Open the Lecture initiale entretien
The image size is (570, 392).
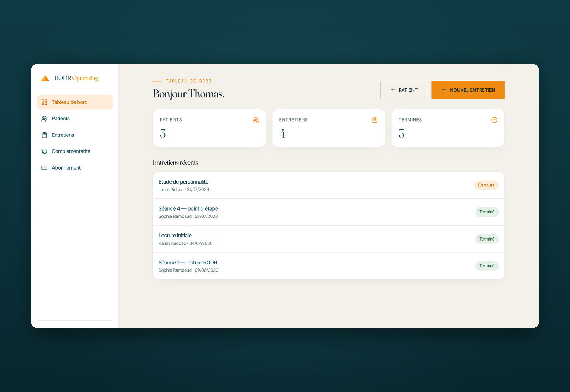(328, 239)
